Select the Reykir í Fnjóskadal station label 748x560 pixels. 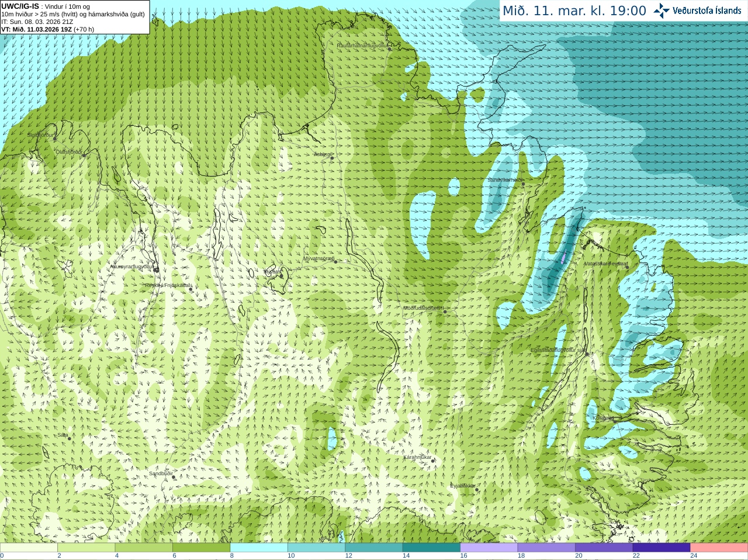(168, 285)
